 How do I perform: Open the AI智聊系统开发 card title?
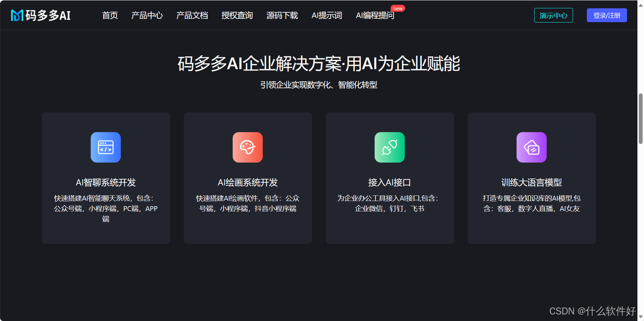106,183
